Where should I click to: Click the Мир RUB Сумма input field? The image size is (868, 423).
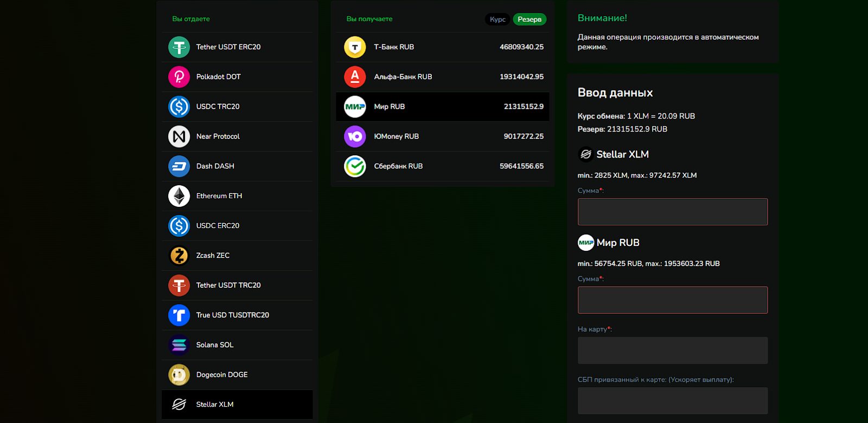coord(672,300)
